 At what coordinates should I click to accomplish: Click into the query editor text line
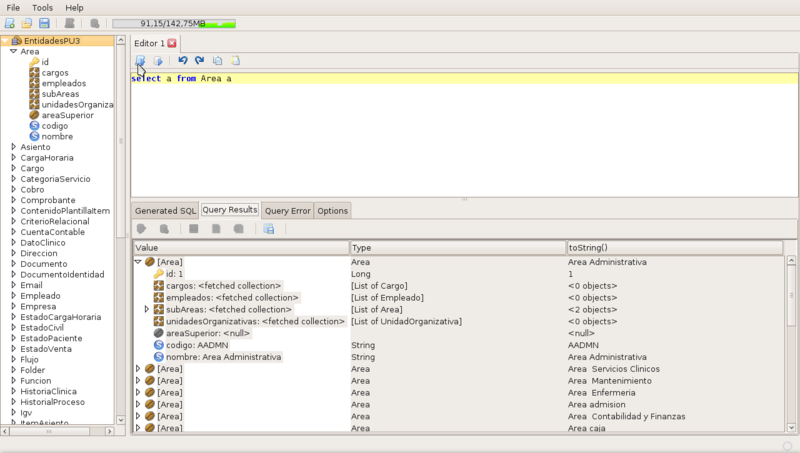(464, 78)
